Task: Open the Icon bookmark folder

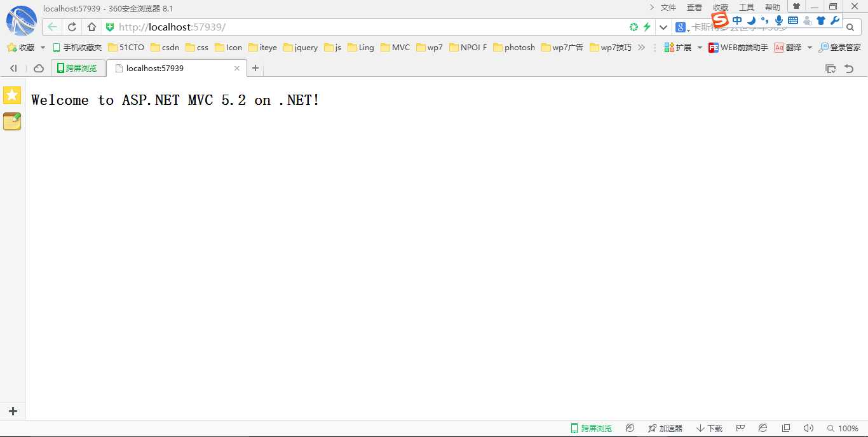Action: (228, 47)
